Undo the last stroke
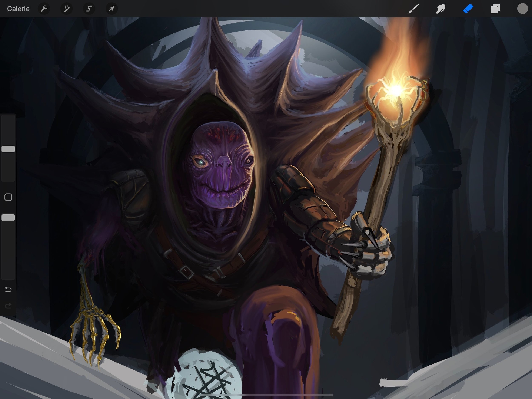The image size is (532, 399). (x=8, y=289)
